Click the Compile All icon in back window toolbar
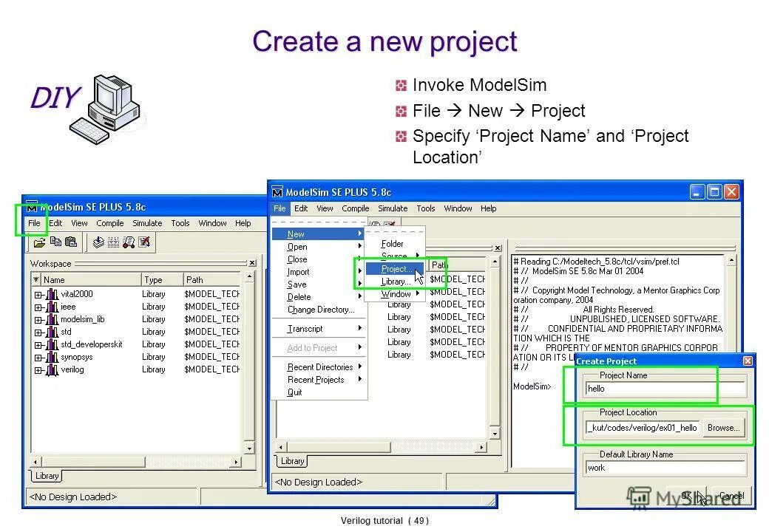The height and width of the screenshot is (532, 769). [x=113, y=242]
